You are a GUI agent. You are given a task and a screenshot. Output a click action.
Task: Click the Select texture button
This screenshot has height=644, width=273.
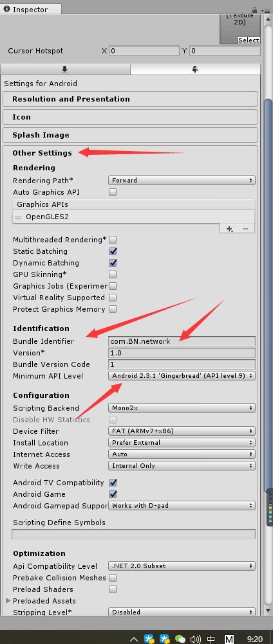pos(249,40)
